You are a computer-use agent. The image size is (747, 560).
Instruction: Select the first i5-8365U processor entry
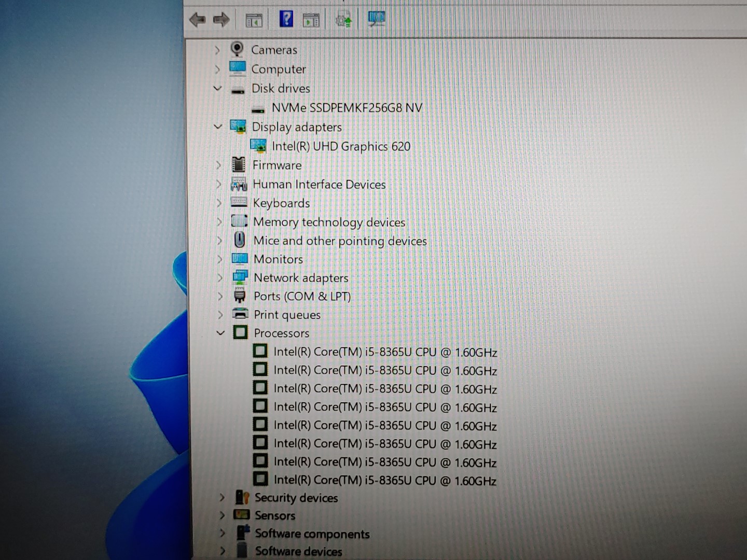pos(386,352)
